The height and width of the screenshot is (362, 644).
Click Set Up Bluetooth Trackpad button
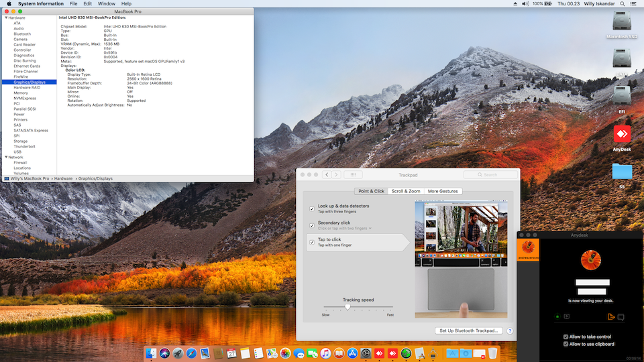pos(468,330)
